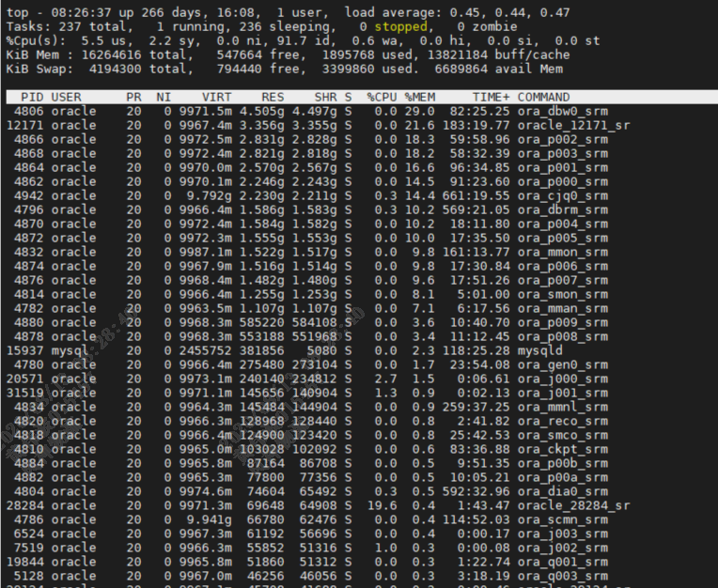
Task: Click the 91.7 id CPU value
Action: (291, 40)
